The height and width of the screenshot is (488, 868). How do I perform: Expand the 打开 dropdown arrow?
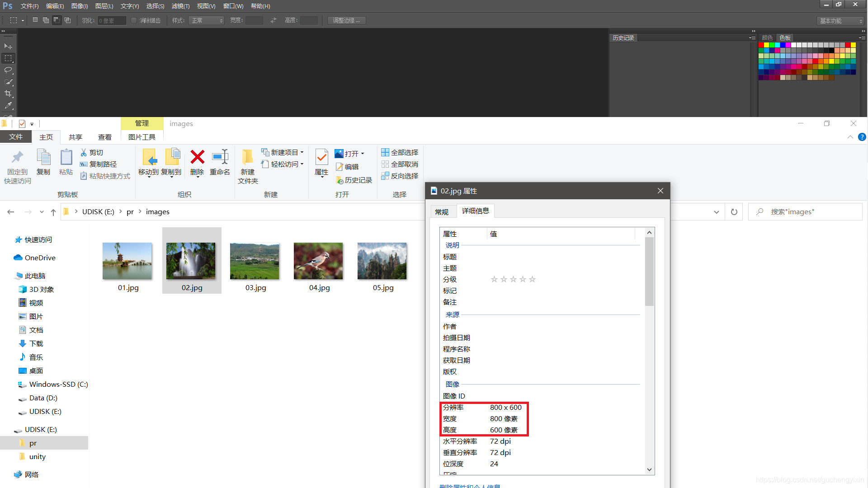tap(363, 154)
